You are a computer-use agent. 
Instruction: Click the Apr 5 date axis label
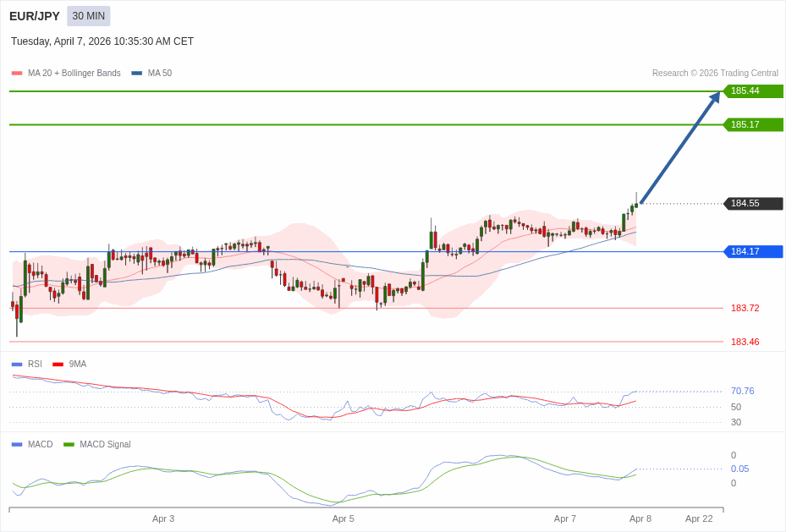(x=343, y=518)
